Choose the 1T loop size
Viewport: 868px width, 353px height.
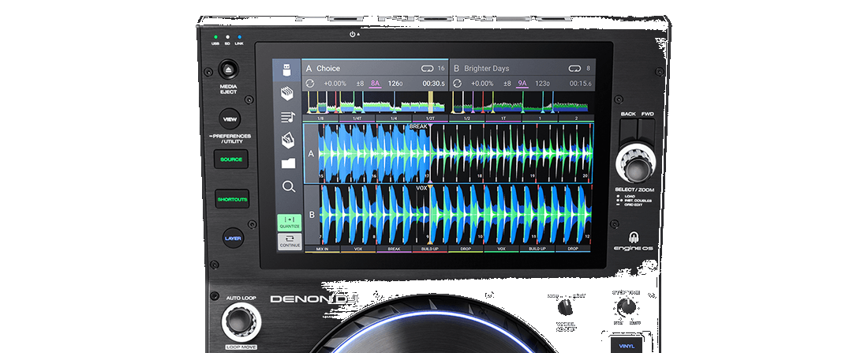point(503,118)
